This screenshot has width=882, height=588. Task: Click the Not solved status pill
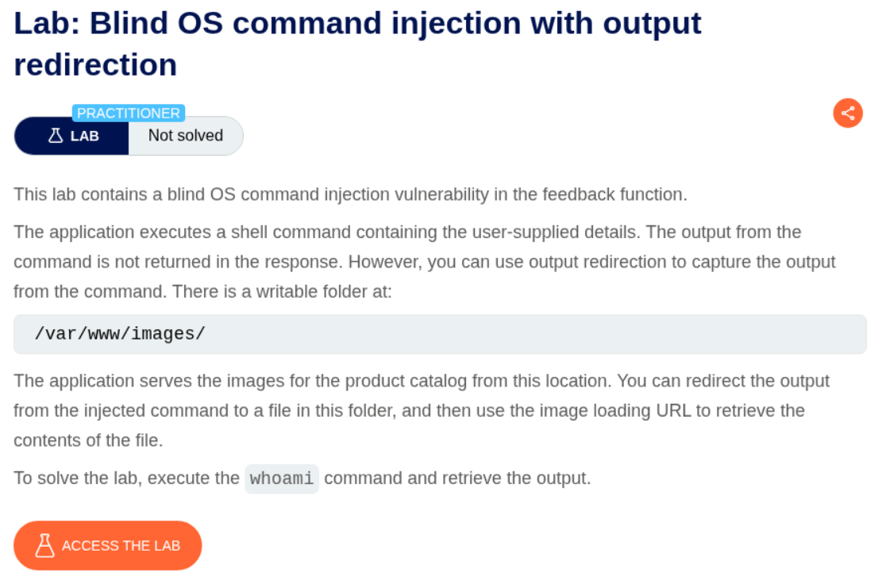pos(185,136)
